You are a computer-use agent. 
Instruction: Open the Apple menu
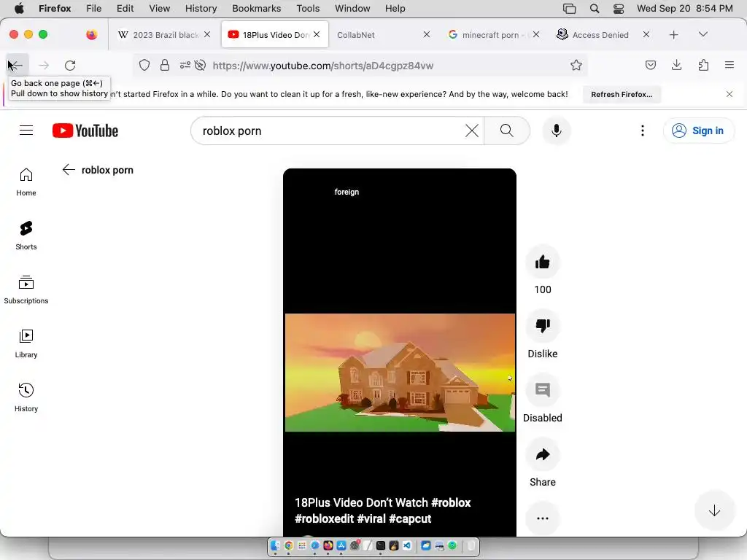click(x=20, y=8)
